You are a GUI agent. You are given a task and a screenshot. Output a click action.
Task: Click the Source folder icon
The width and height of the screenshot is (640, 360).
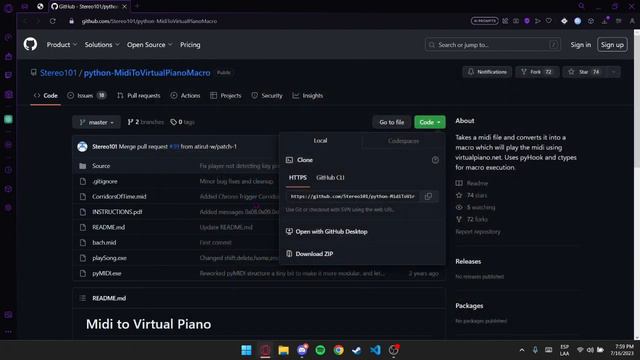pos(83,166)
